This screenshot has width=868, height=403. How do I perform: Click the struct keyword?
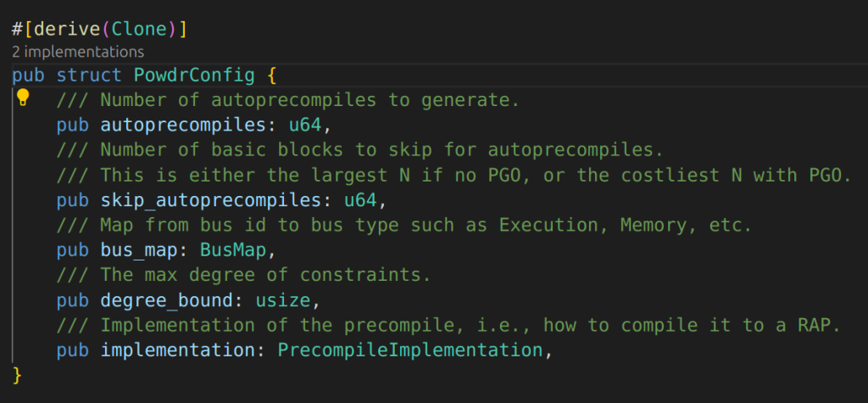(89, 76)
